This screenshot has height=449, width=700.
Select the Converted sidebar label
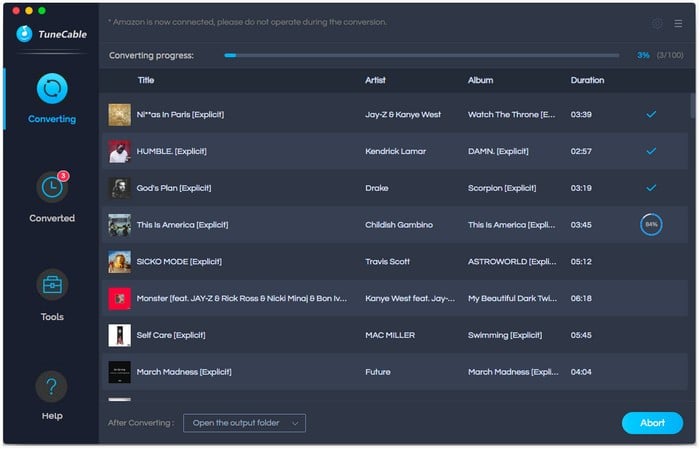point(52,218)
